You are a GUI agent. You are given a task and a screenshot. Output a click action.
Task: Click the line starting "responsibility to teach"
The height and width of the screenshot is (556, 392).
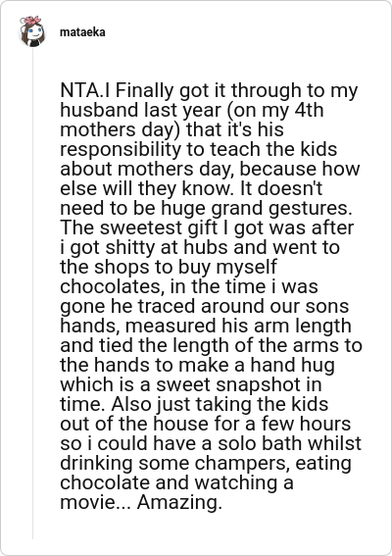point(199,149)
